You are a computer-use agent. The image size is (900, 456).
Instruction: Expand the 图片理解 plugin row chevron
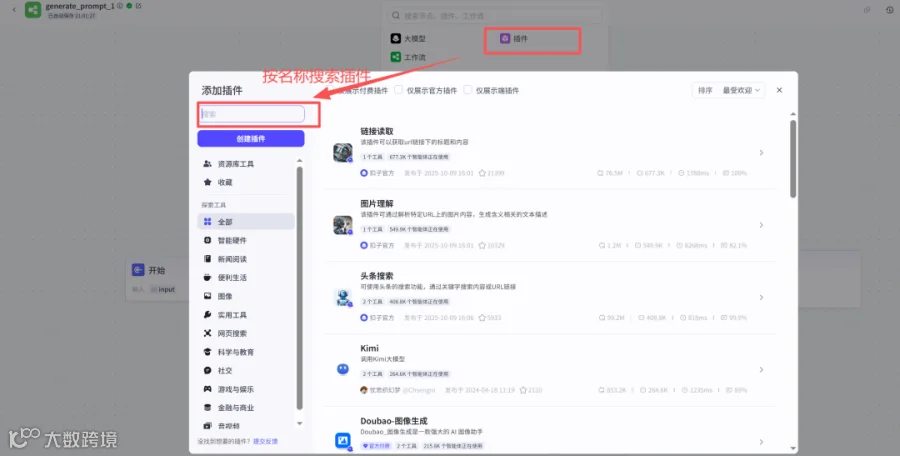(761, 225)
